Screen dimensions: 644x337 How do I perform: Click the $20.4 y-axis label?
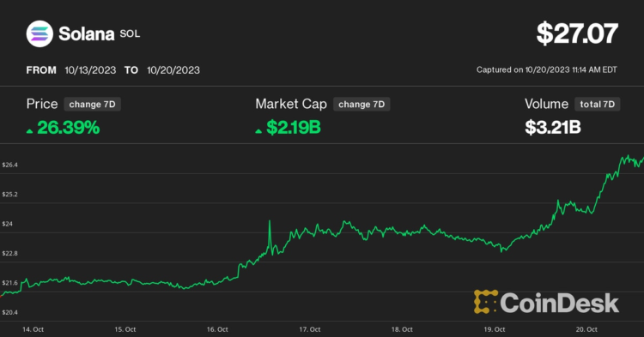point(9,312)
